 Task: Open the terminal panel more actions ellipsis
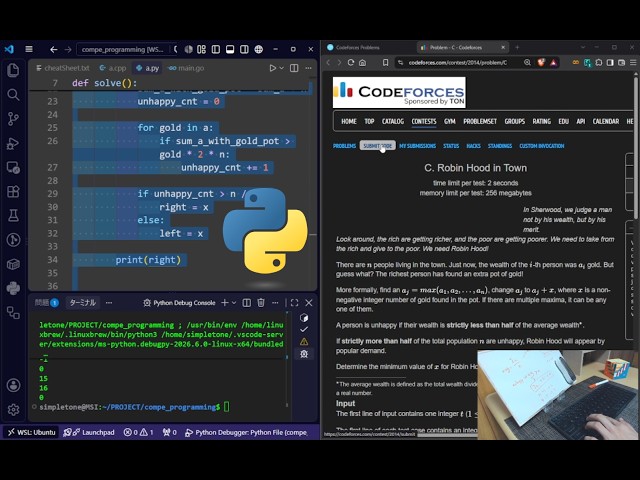click(276, 302)
